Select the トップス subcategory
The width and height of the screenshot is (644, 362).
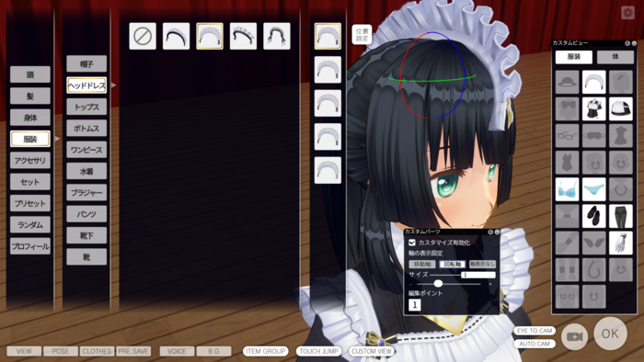[86, 107]
